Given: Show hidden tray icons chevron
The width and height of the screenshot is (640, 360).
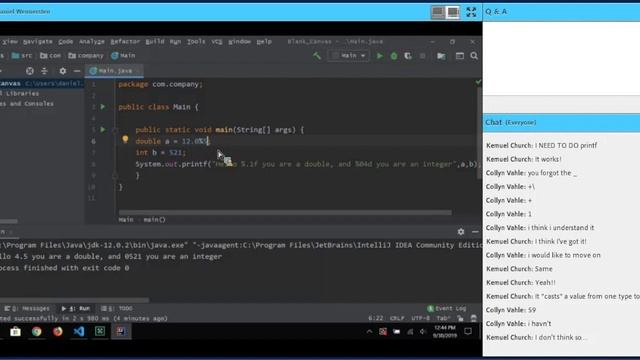Looking at the screenshot, I should [x=369, y=331].
